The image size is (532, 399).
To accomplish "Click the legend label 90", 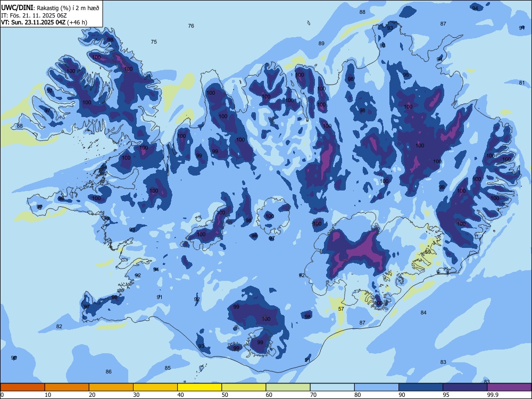I will (402, 395).
